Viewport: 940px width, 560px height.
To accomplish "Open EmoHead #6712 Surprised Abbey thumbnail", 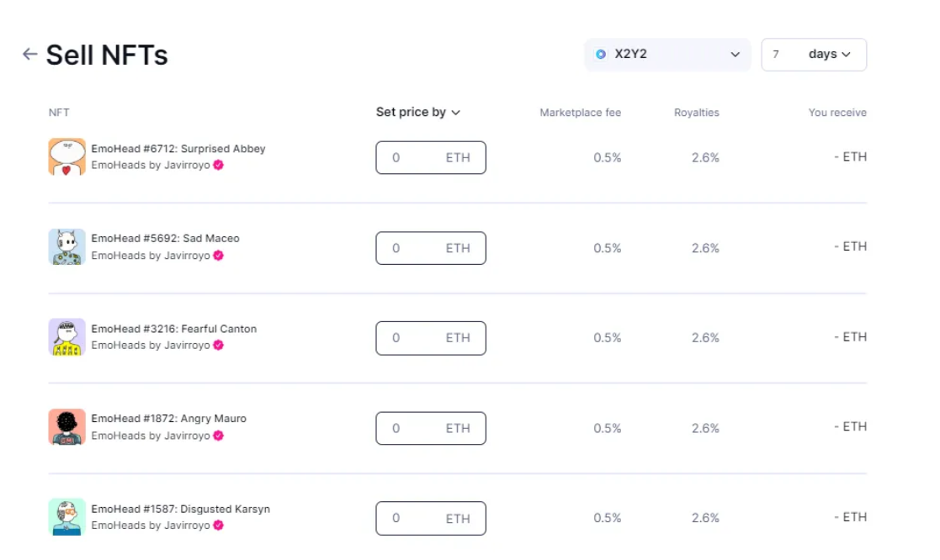I will 66,157.
